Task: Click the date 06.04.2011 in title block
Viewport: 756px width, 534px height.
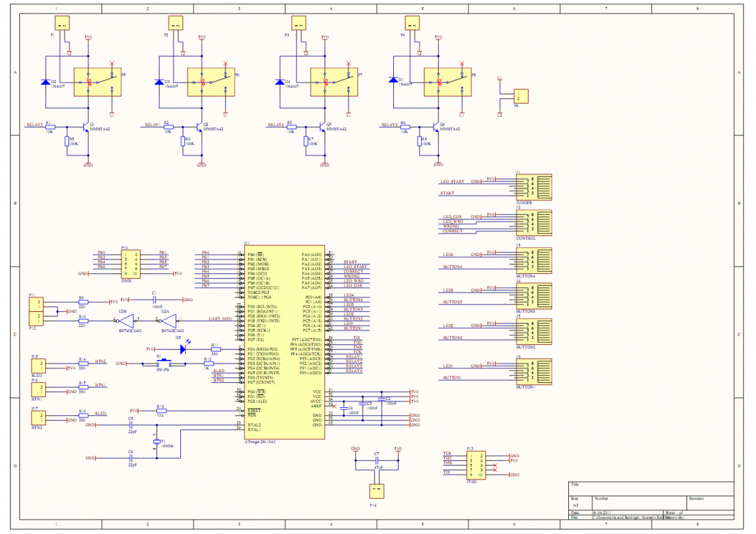Action: pos(601,513)
